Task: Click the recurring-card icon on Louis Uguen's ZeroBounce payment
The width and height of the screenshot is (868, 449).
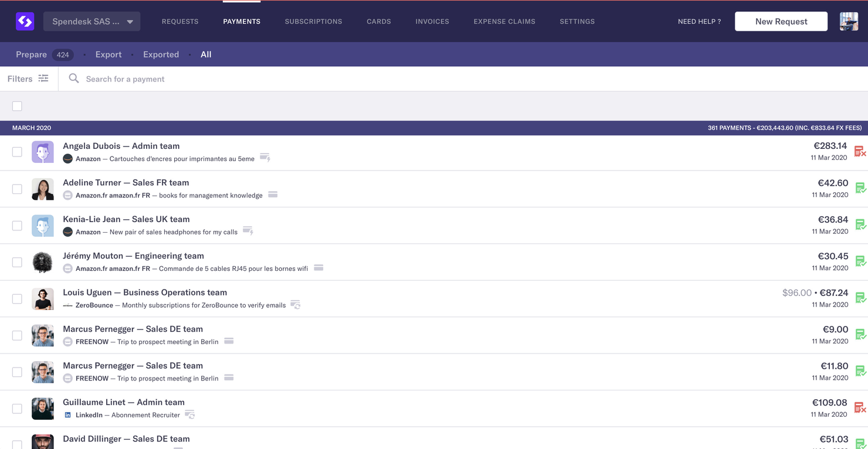Action: [x=295, y=305]
